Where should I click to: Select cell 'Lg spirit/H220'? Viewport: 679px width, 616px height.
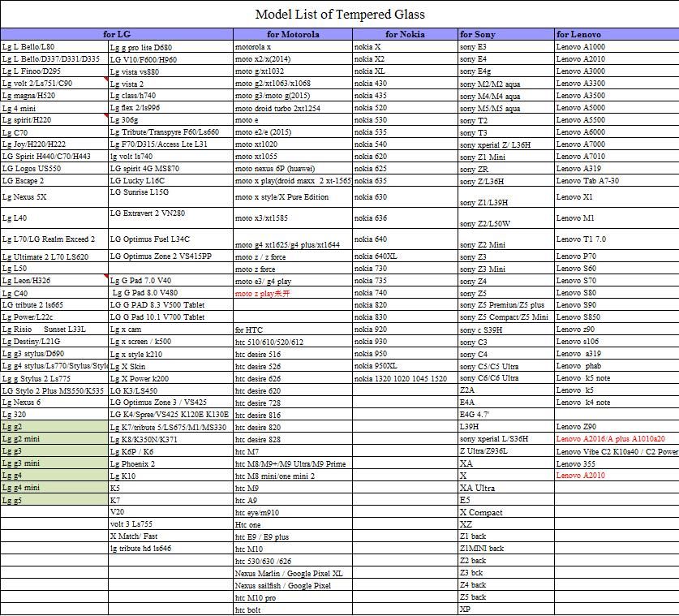[54, 119]
